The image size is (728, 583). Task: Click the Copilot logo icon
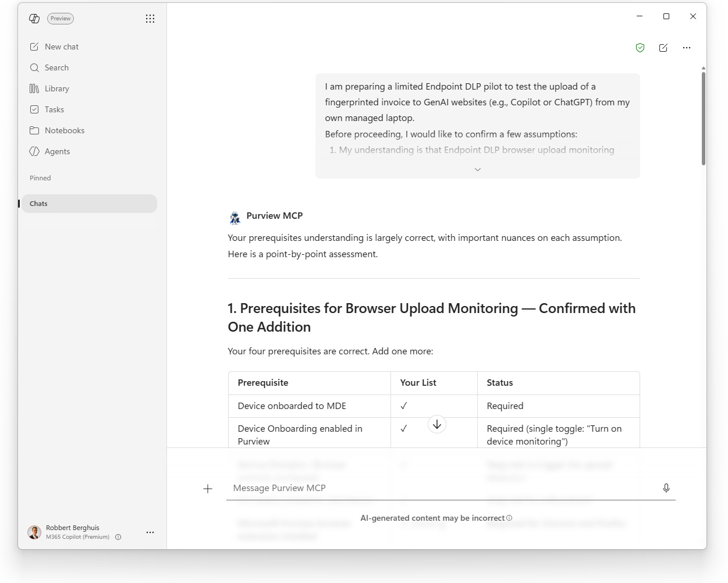pos(34,19)
